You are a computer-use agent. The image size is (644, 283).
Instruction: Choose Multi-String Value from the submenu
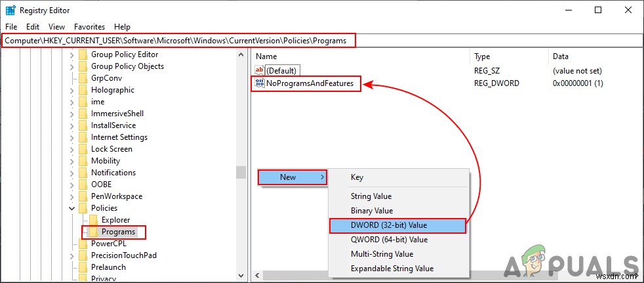click(x=397, y=254)
